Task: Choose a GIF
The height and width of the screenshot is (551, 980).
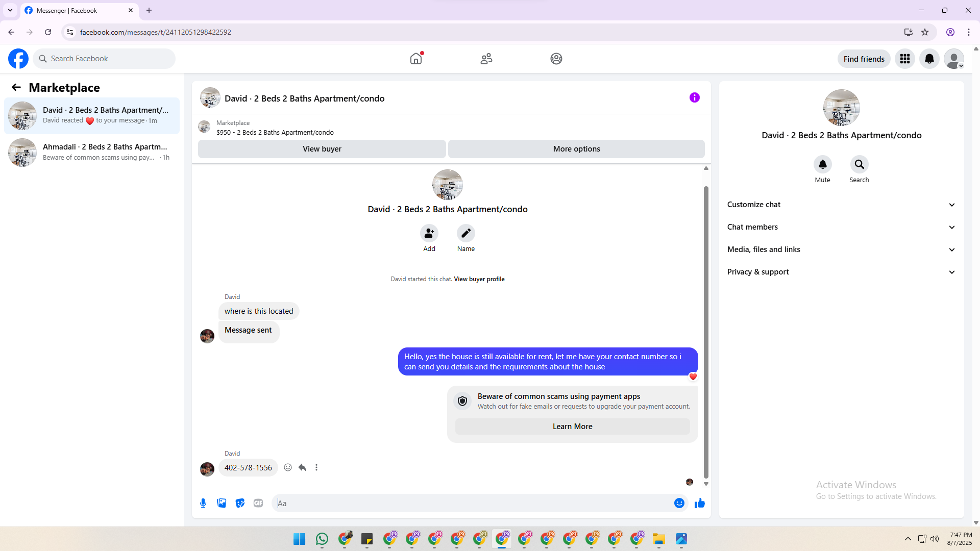Action: [258, 503]
